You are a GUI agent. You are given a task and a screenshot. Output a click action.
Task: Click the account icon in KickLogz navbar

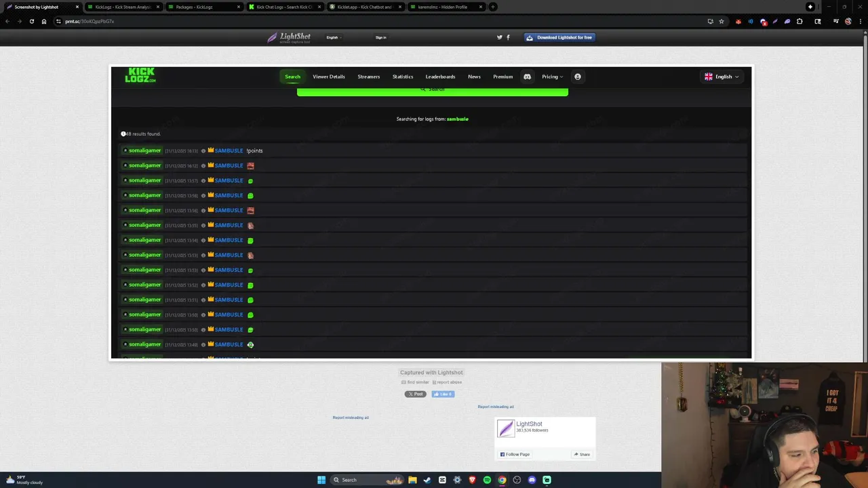tap(578, 77)
